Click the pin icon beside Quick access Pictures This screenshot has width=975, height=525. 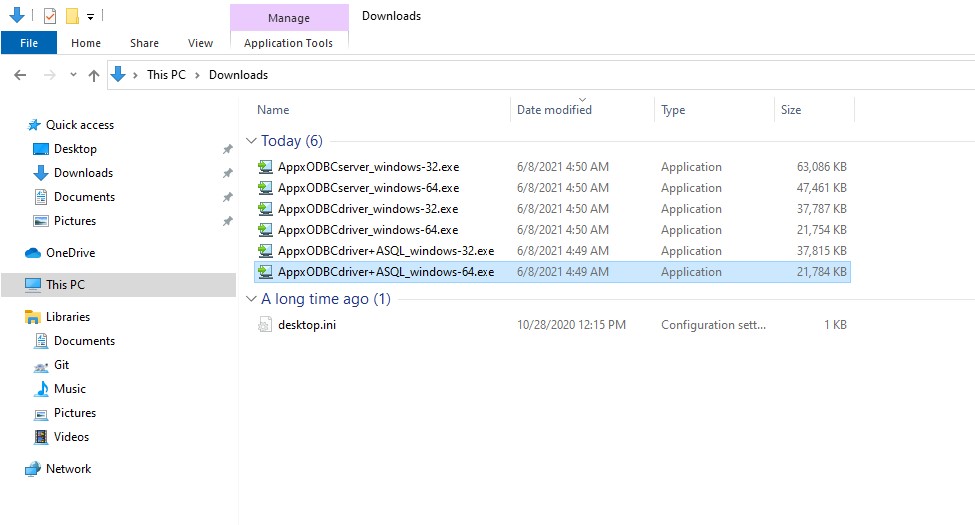(x=228, y=221)
